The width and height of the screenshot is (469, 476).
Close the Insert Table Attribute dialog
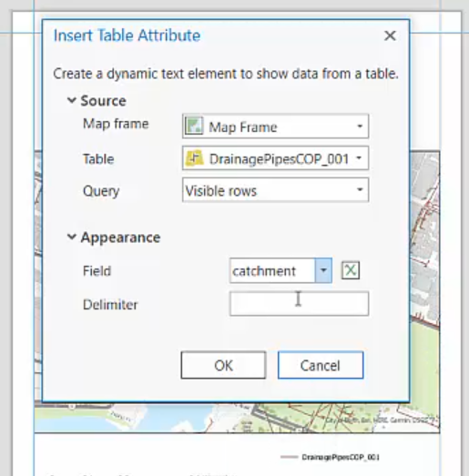(x=390, y=35)
